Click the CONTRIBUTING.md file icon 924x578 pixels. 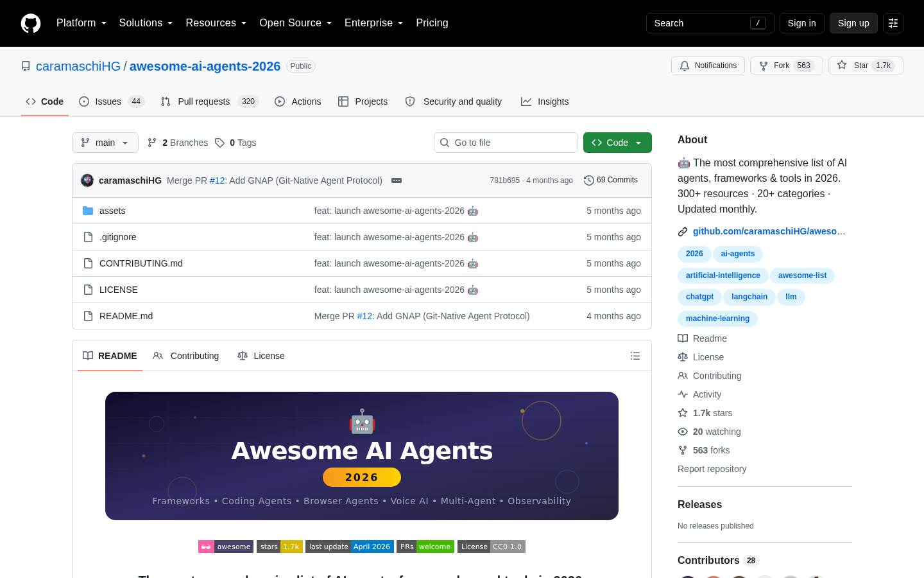click(88, 263)
